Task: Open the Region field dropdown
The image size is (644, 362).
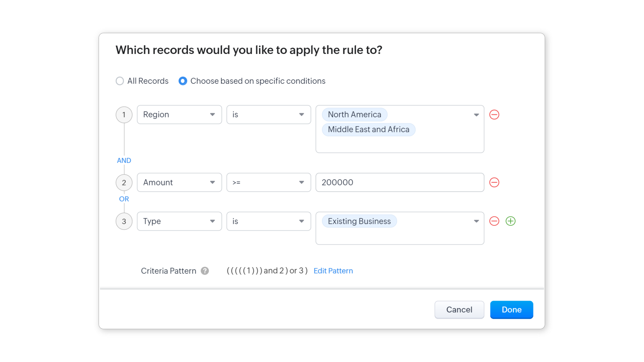Action: [x=179, y=115]
